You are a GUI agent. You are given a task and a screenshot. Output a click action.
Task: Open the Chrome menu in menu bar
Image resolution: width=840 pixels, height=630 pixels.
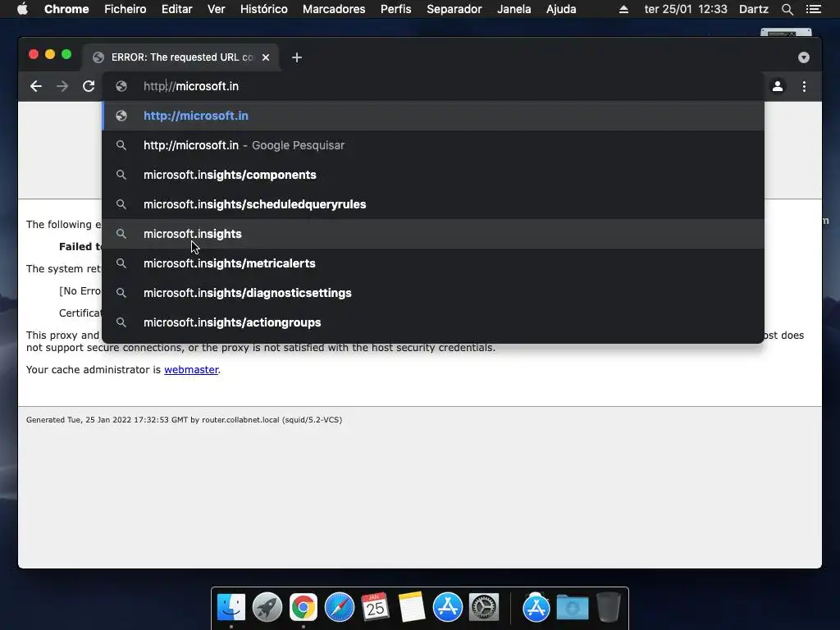pyautogui.click(x=66, y=9)
